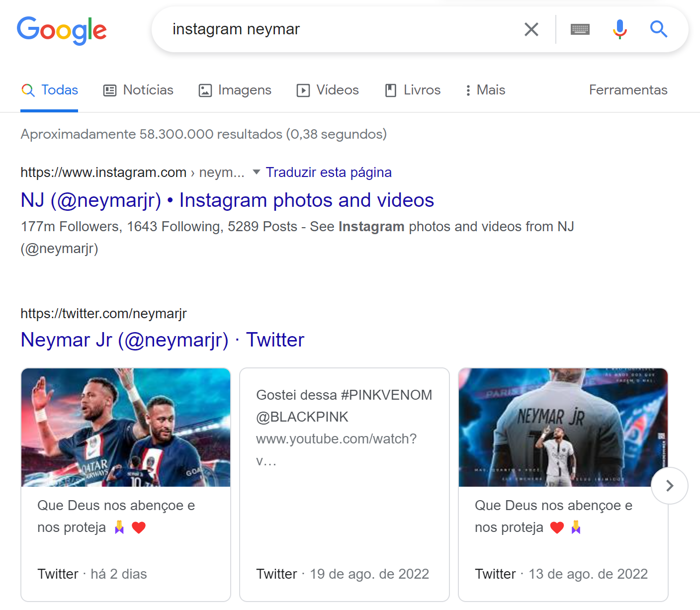This screenshot has height=610, width=700.
Task: Start voice search with the microphone icon
Action: click(619, 29)
